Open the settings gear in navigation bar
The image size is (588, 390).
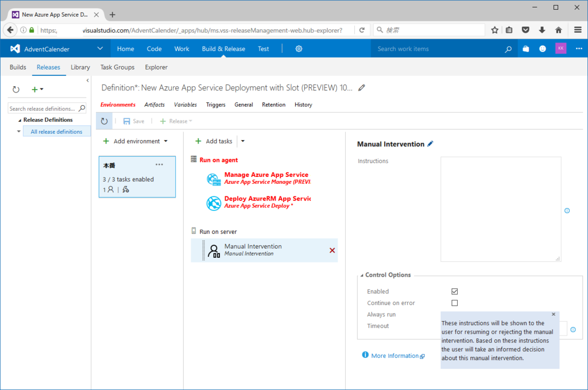pos(299,49)
